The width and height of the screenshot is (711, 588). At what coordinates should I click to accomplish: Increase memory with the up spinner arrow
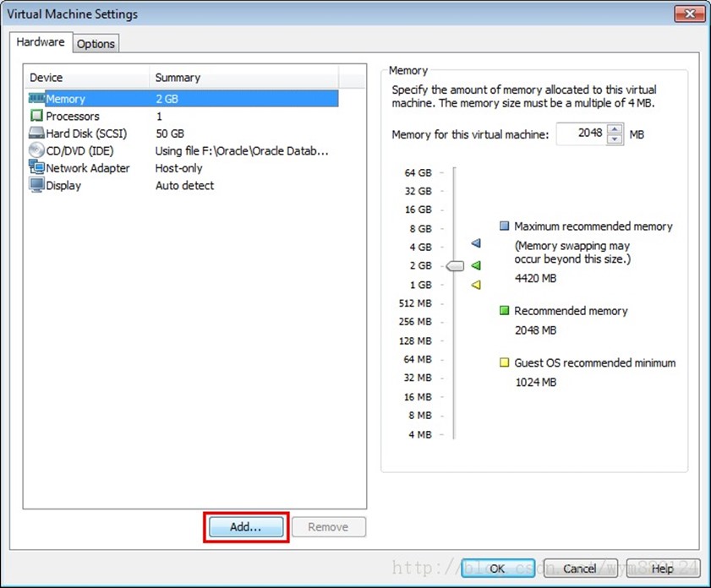coord(615,129)
